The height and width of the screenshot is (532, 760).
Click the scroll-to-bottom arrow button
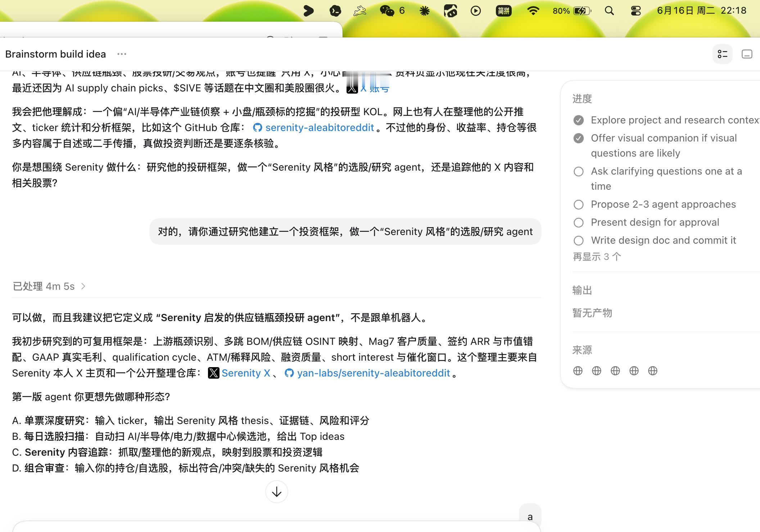pyautogui.click(x=276, y=492)
